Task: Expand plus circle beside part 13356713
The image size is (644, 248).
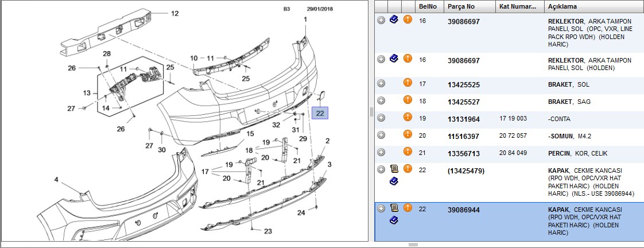Action: (381, 152)
